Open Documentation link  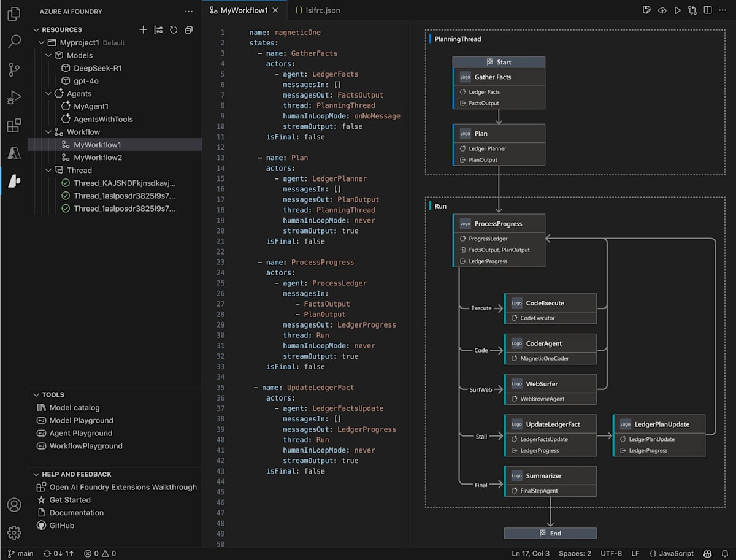click(x=77, y=513)
